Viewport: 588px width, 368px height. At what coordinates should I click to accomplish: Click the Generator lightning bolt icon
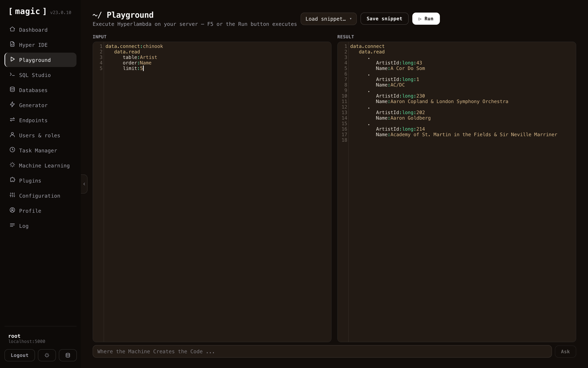[x=12, y=105]
